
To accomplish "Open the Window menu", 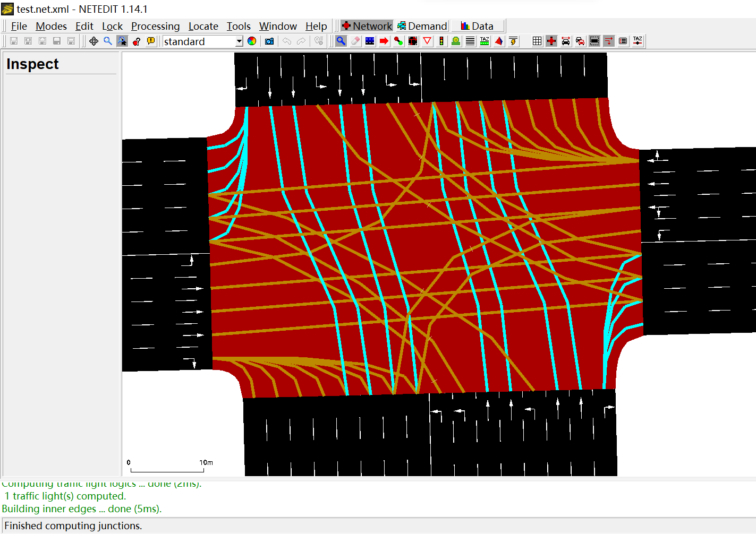I will pyautogui.click(x=278, y=26).
